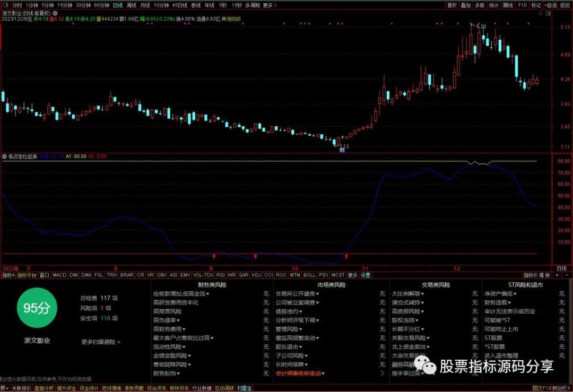Click the 财务类风险 column header
Screen dimensions: 573x392
pyautogui.click(x=212, y=285)
